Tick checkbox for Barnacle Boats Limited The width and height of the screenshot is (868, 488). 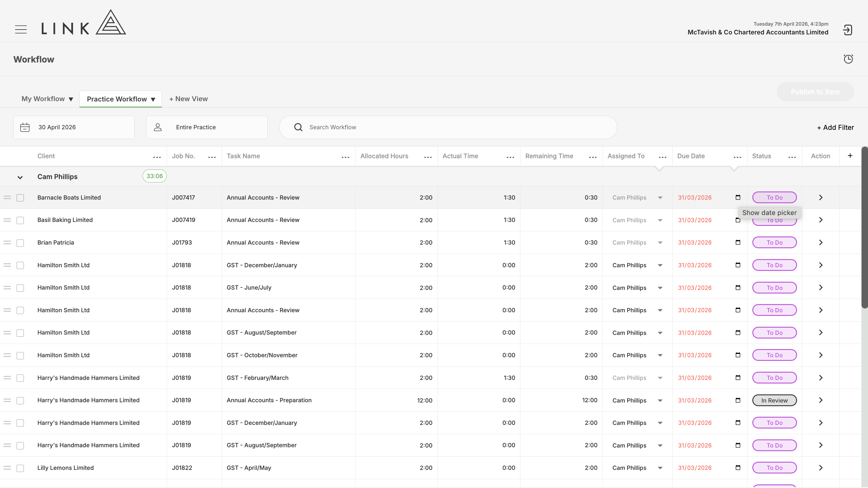20,198
